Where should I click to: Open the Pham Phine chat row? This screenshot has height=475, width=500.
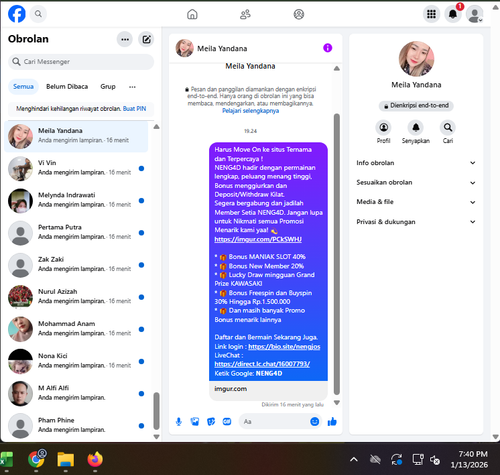tap(76, 426)
